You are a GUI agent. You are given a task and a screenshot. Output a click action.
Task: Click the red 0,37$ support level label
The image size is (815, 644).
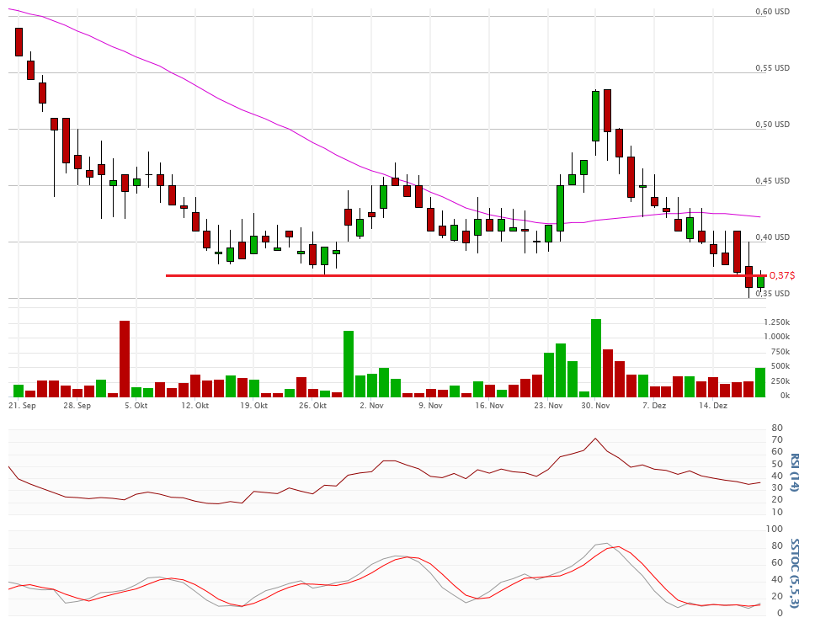(x=782, y=275)
